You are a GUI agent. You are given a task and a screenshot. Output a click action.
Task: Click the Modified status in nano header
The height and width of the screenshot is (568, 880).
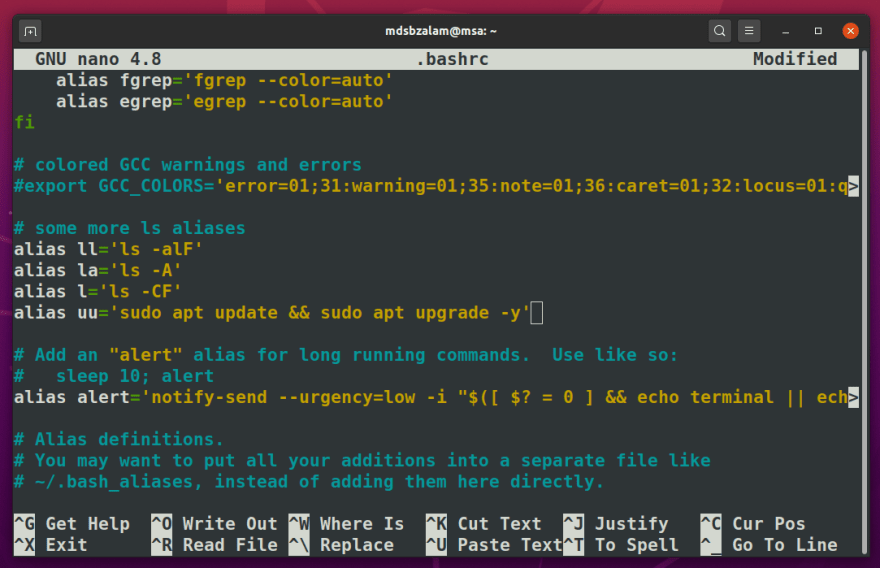795,59
